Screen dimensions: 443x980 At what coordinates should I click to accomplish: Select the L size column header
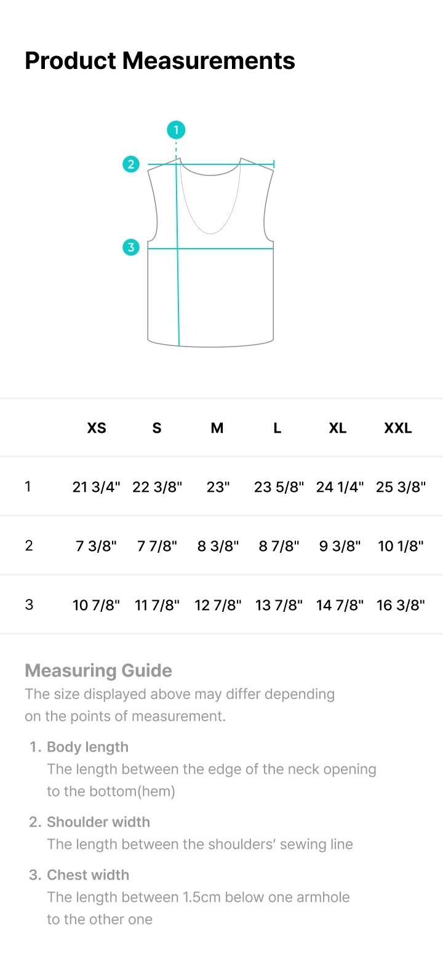[x=277, y=428]
